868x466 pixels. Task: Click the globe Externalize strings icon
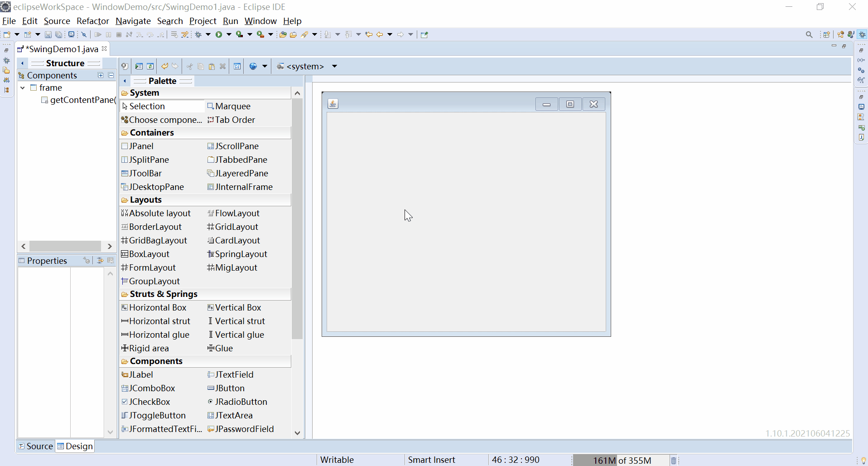tap(253, 66)
